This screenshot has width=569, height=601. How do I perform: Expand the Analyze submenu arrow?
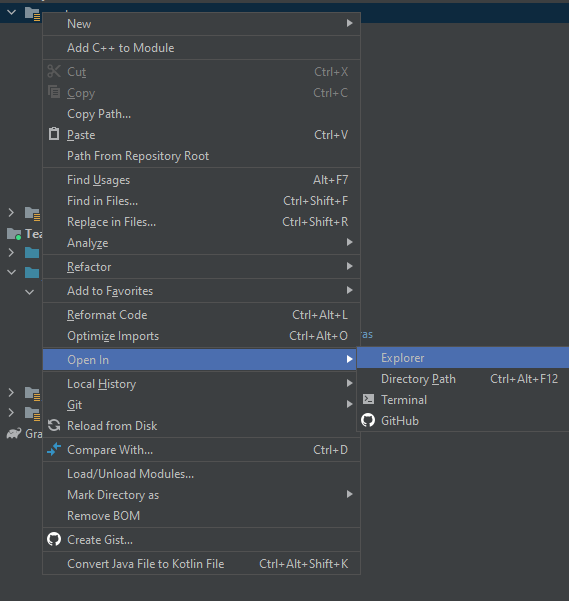coord(349,242)
